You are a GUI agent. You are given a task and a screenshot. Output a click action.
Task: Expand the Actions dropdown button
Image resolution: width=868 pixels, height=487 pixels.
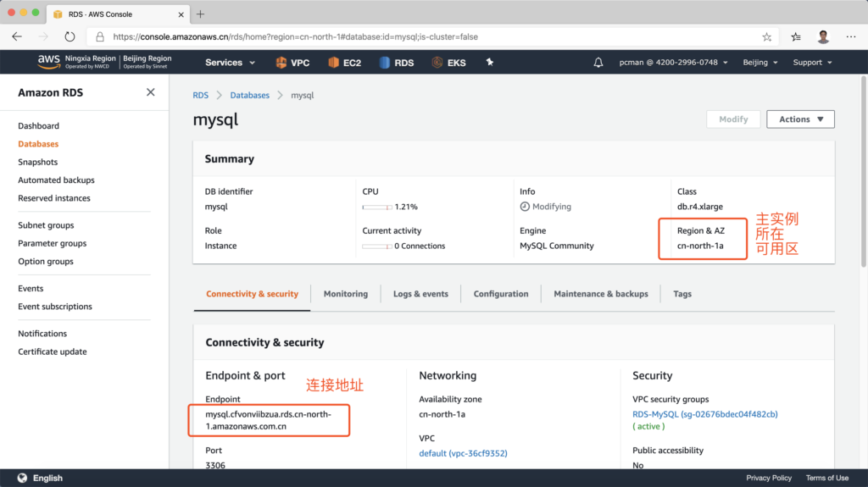(800, 119)
